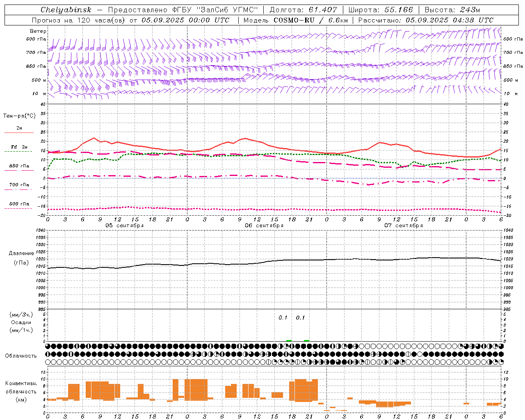Viewport: 525px width, 420px height.
Task: Click the "(км)" unit under convective cloudiness
Action: pyautogui.click(x=21, y=399)
